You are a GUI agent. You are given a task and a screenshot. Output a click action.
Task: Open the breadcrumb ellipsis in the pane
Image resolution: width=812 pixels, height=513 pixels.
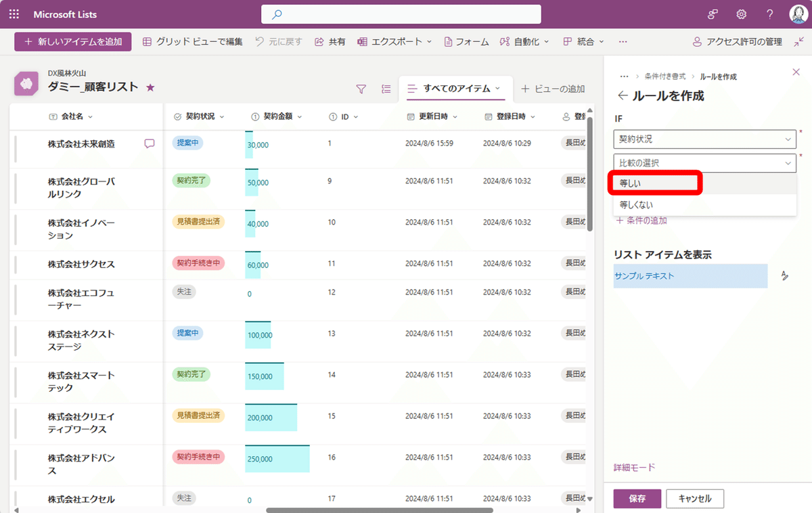[x=624, y=76]
